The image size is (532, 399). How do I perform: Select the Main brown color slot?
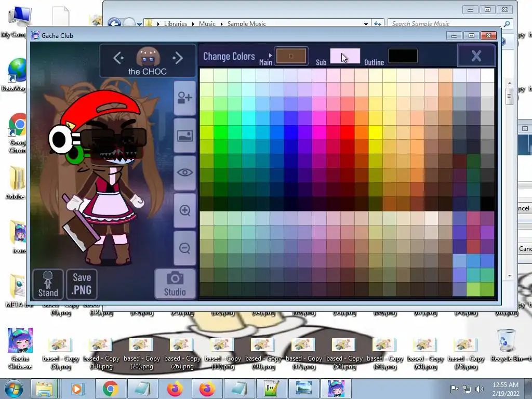point(291,56)
